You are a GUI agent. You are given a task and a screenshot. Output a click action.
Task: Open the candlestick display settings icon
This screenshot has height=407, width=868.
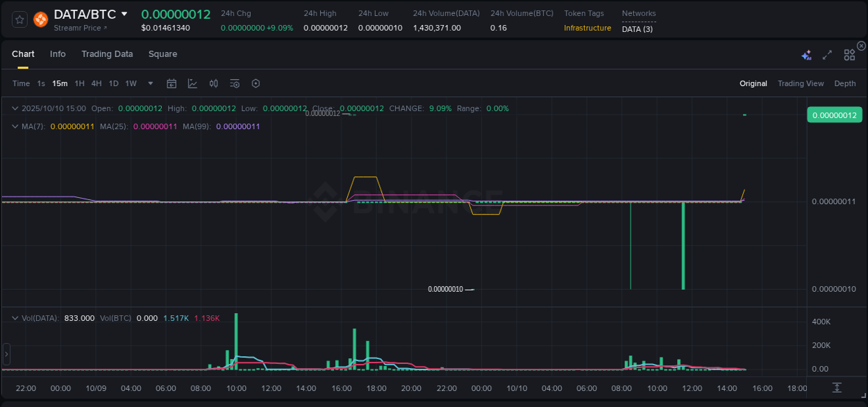tap(213, 83)
